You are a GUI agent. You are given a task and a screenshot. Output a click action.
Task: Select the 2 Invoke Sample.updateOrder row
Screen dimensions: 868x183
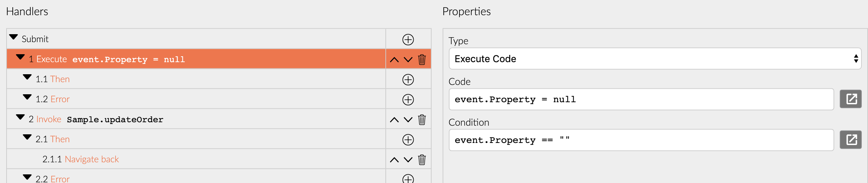(196, 119)
